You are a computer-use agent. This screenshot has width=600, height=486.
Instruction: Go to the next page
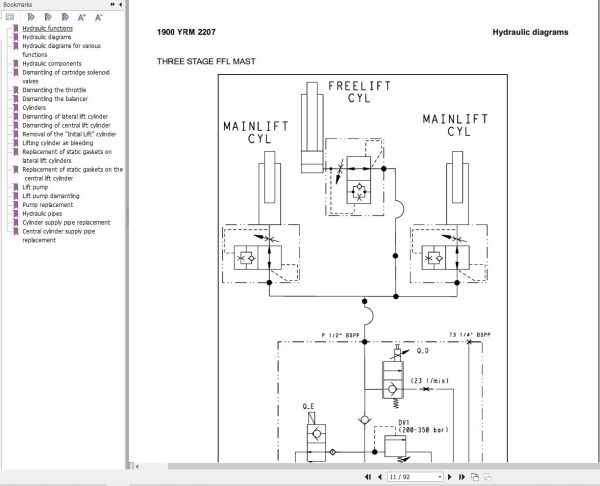[x=450, y=477]
